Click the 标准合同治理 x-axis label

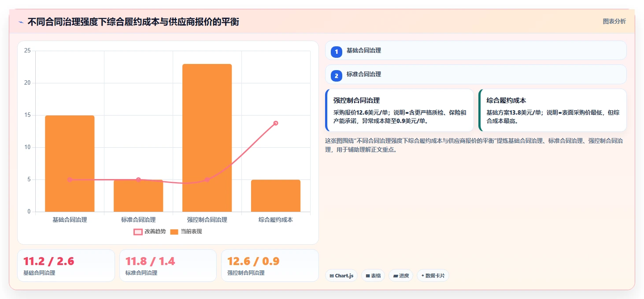click(x=138, y=220)
